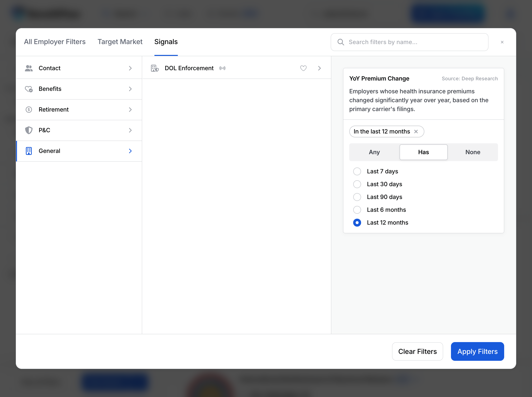
Task: Select the Last 6 months radio button
Action: [357, 210]
